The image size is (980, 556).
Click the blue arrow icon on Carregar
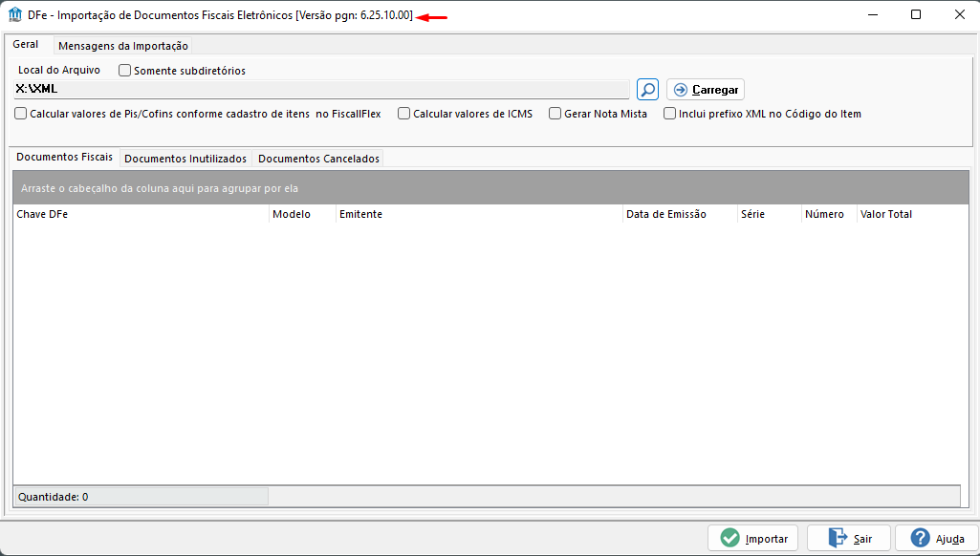[680, 89]
